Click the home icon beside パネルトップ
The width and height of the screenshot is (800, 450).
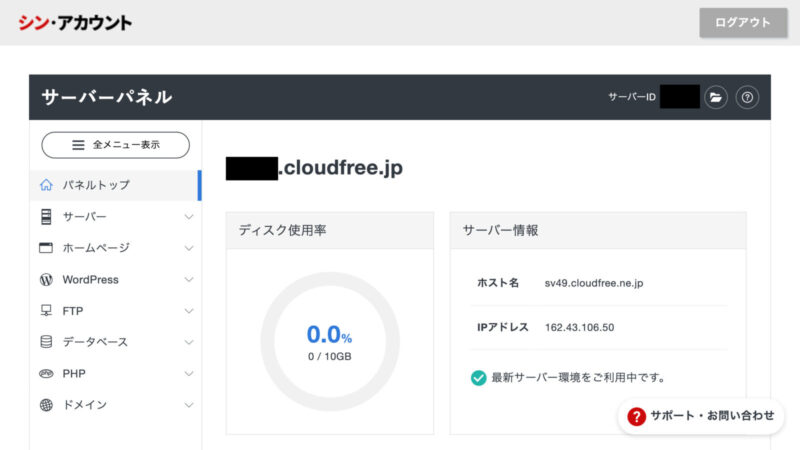[x=46, y=185]
